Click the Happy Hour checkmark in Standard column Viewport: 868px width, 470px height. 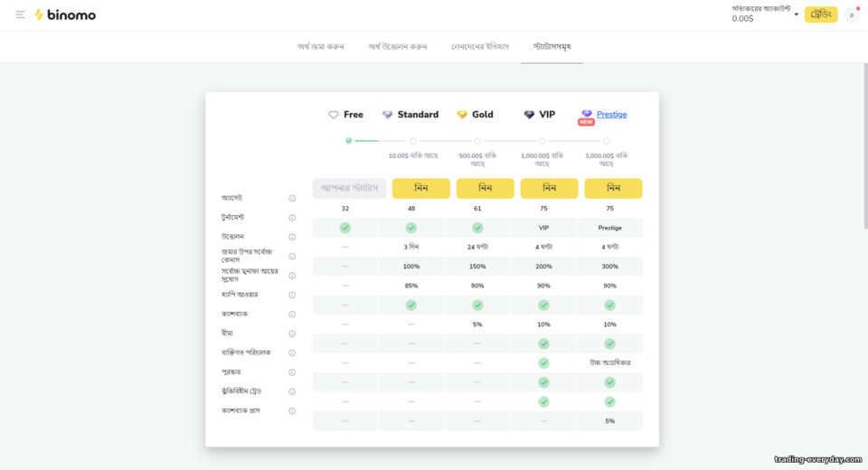[410, 305]
